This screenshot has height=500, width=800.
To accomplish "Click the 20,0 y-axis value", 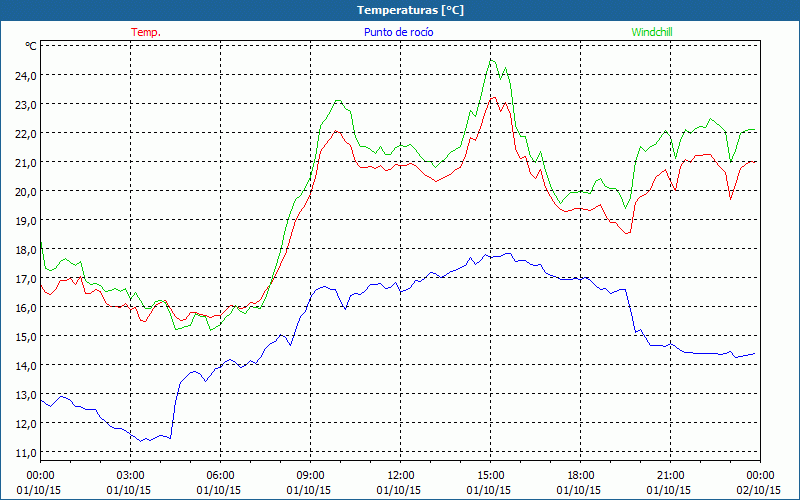I will click(x=26, y=192).
